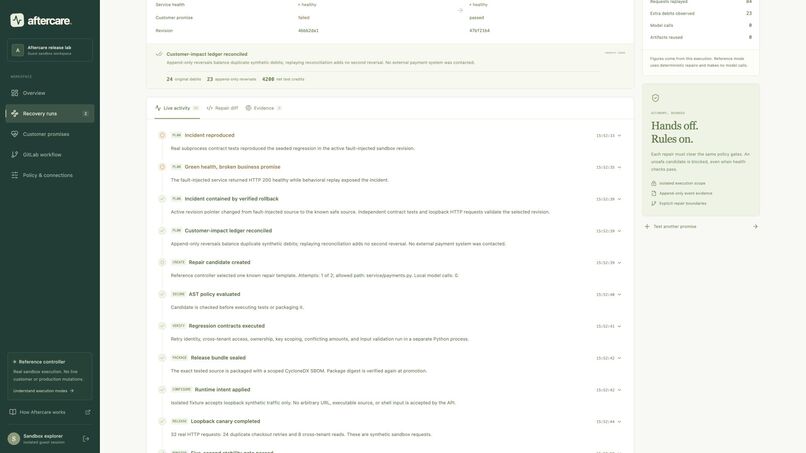Open the Overview sidebar item
The width and height of the screenshot is (806, 453).
click(50, 93)
